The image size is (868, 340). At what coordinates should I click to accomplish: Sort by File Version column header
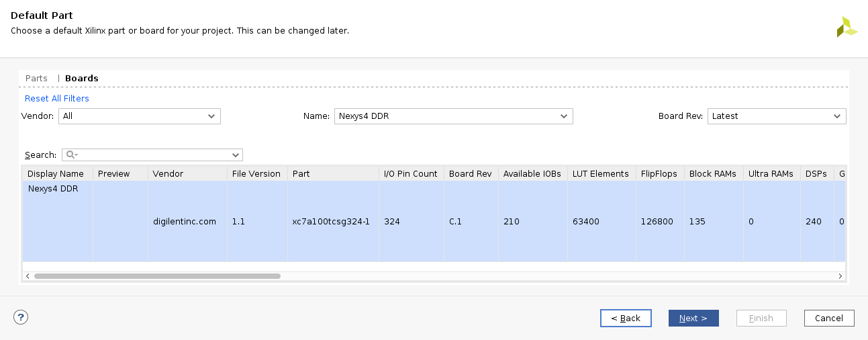pos(258,173)
